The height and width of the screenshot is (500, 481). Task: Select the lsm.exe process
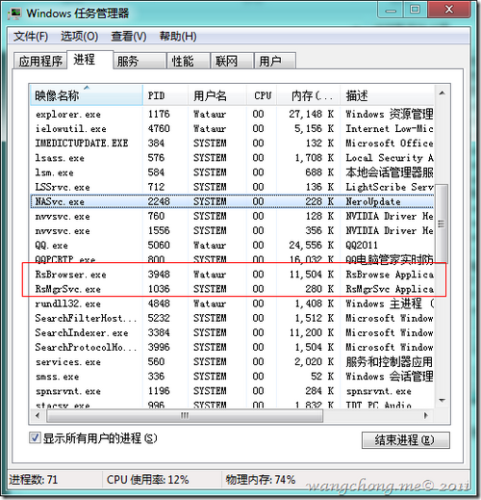click(232, 173)
